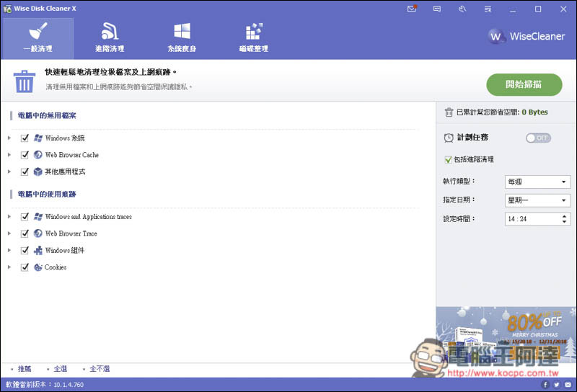This screenshot has height=392, width=577.
Task: Open the 一般清理 tab
Action: coord(38,38)
